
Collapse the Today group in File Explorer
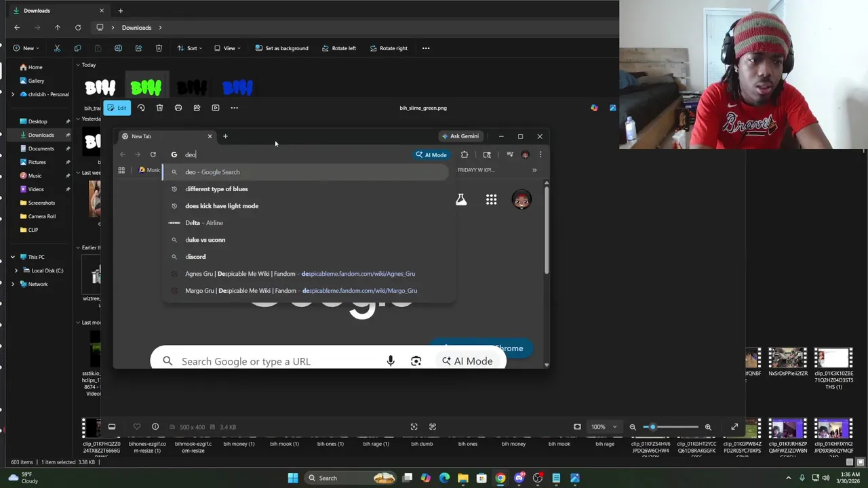point(78,65)
